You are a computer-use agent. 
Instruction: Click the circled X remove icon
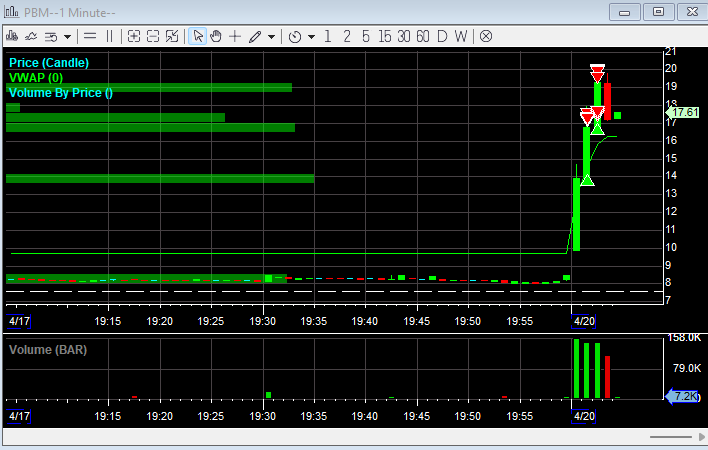(x=486, y=36)
